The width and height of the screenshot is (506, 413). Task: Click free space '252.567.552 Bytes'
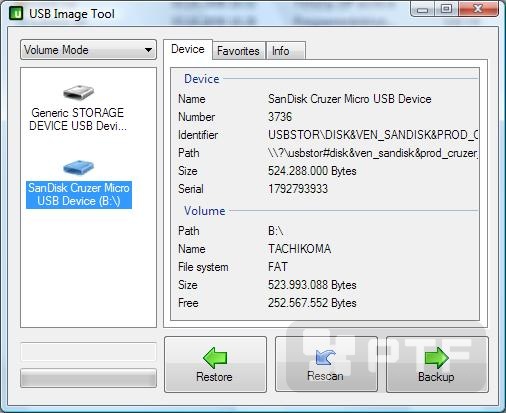coord(312,303)
